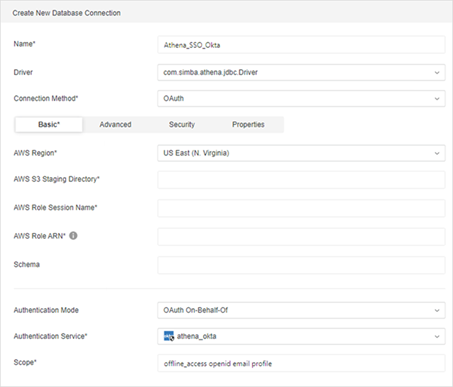This screenshot has width=453, height=387.
Task: Click the Name input field
Action: [x=301, y=45]
